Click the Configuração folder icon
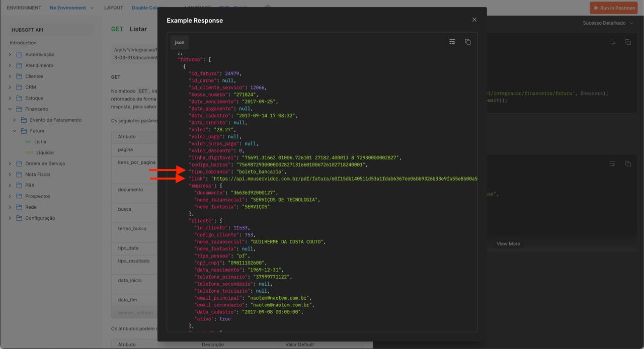The width and height of the screenshot is (644, 349). [x=19, y=218]
